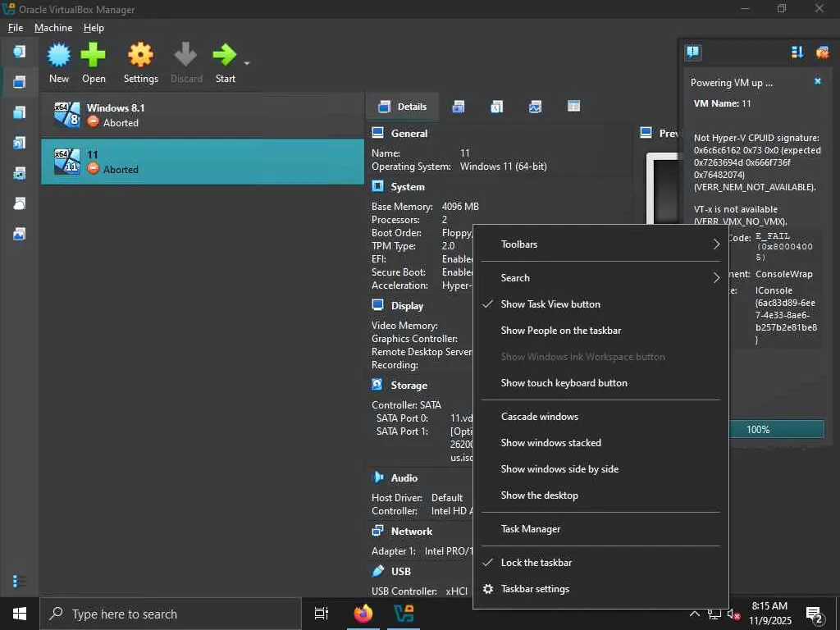Select the Details tab
This screenshot has width=840, height=630.
pos(402,107)
